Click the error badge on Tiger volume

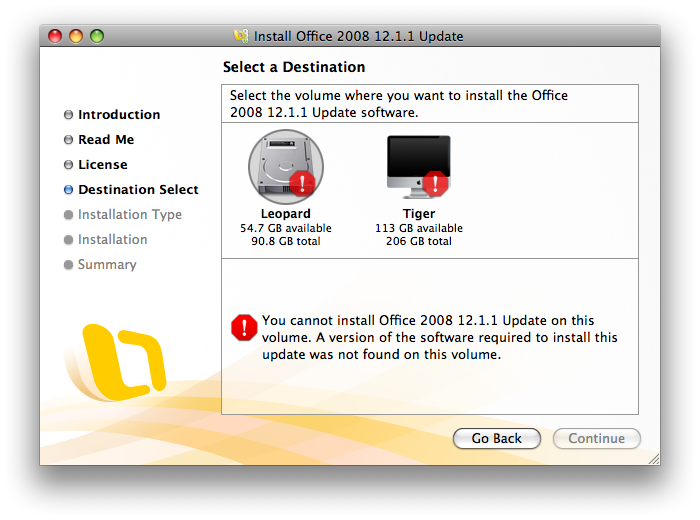click(x=435, y=183)
